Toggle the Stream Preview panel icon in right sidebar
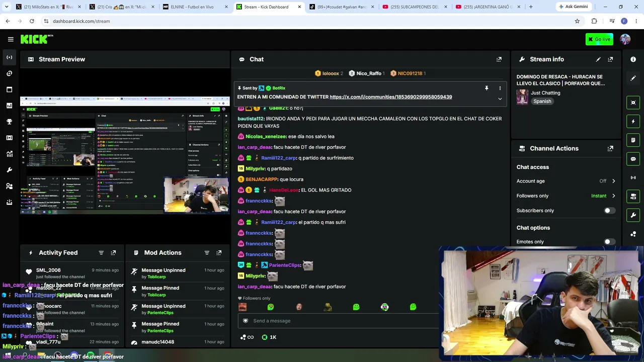 [x=633, y=103]
